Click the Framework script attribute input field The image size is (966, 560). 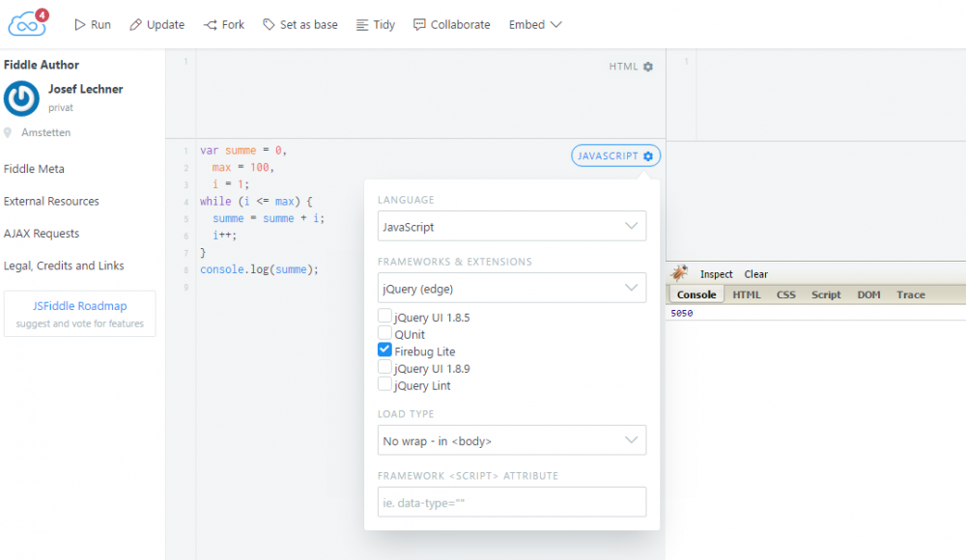[x=511, y=502]
